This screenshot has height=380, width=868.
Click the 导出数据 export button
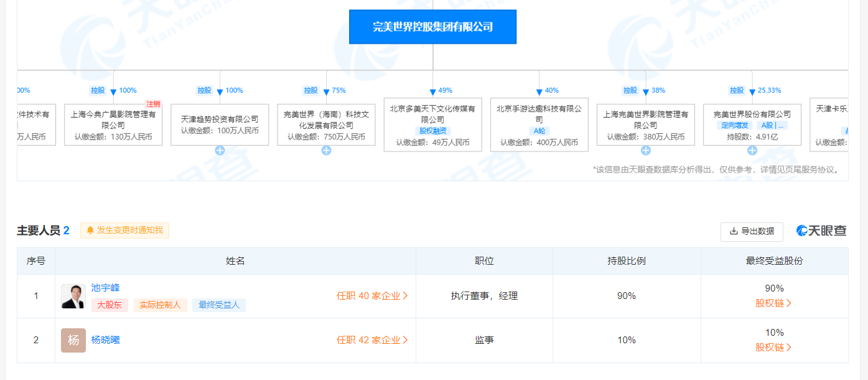coord(752,231)
